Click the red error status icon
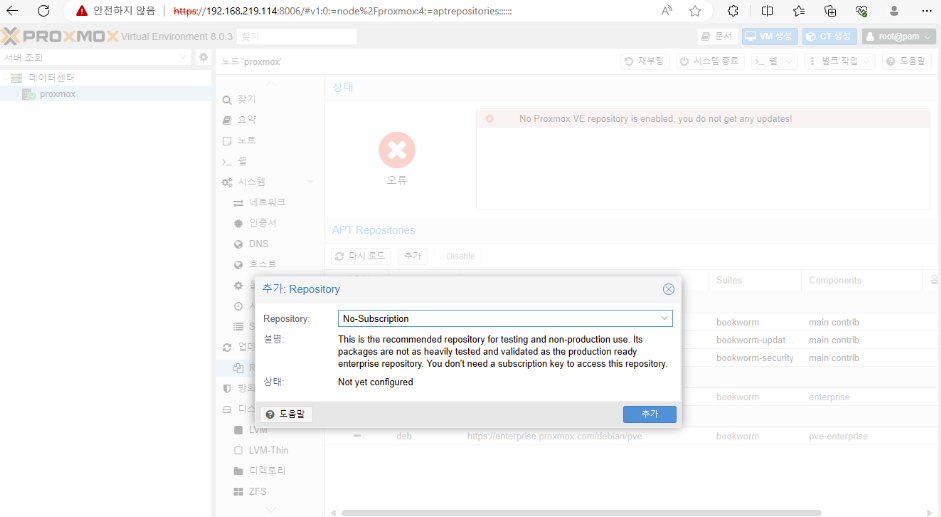The image size is (941, 517). 397,150
